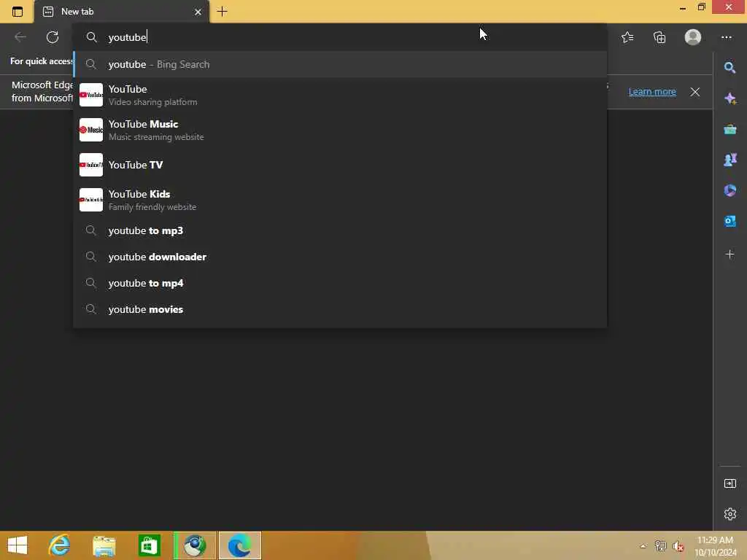The image size is (747, 560).
Task: Select YouTube Kids suggestion
Action: click(340, 200)
